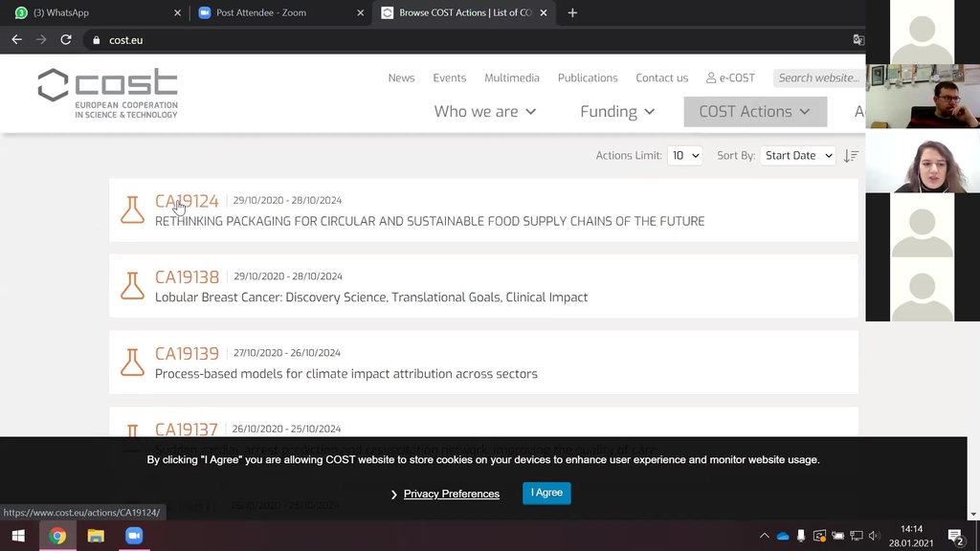
Task: Toggle the sort direction icon
Action: click(851, 156)
